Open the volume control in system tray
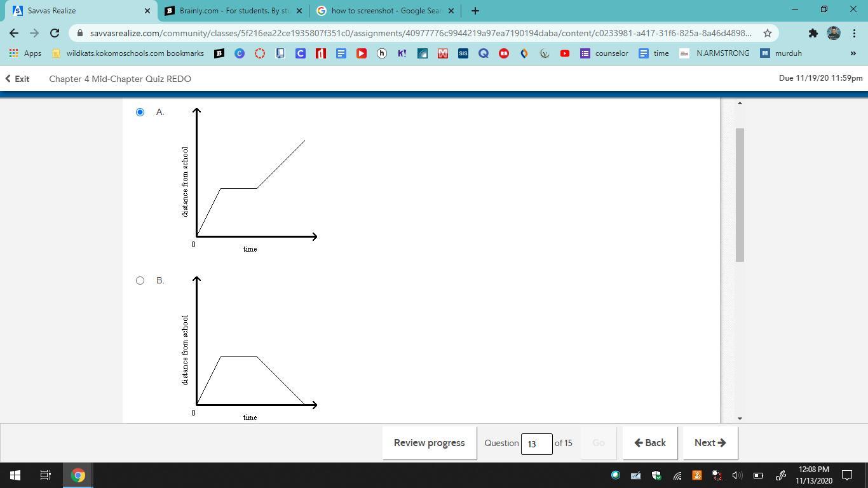The image size is (868, 488). [x=737, y=475]
